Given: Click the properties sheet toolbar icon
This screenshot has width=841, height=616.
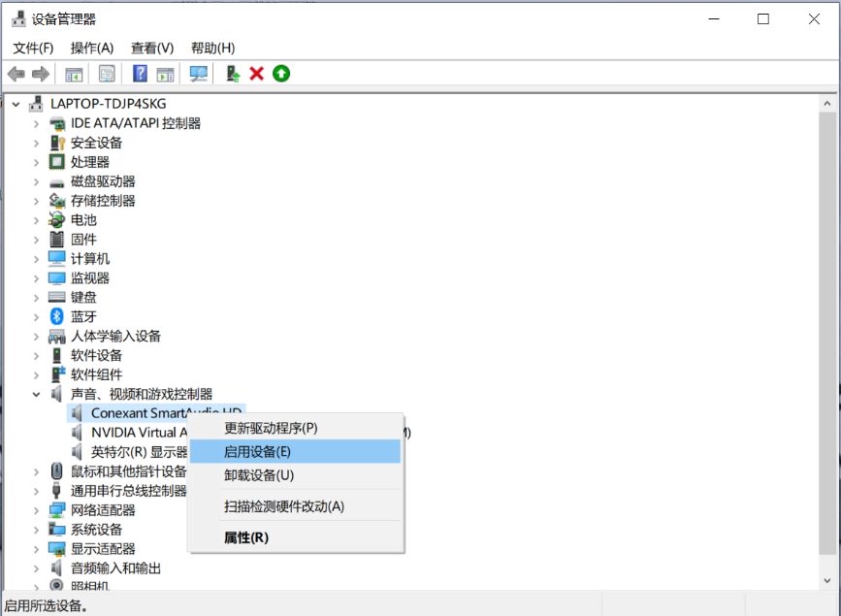Looking at the screenshot, I should (107, 74).
